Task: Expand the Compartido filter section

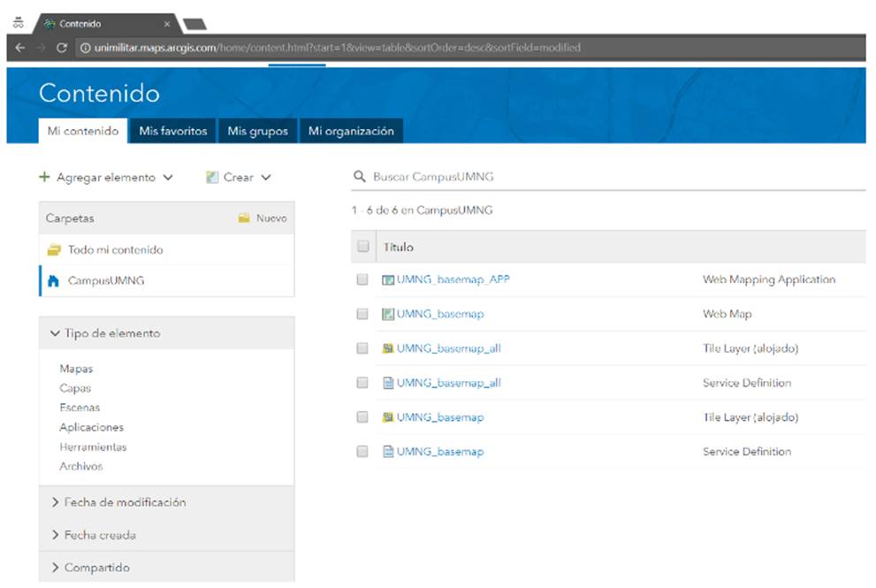Action: point(90,568)
